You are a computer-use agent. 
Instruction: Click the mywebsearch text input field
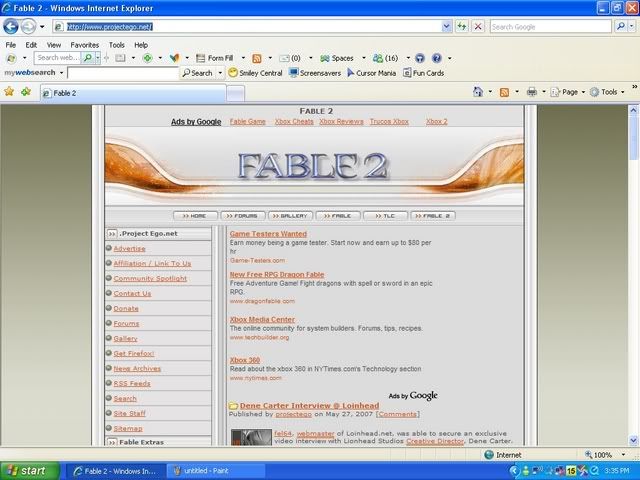tap(123, 73)
